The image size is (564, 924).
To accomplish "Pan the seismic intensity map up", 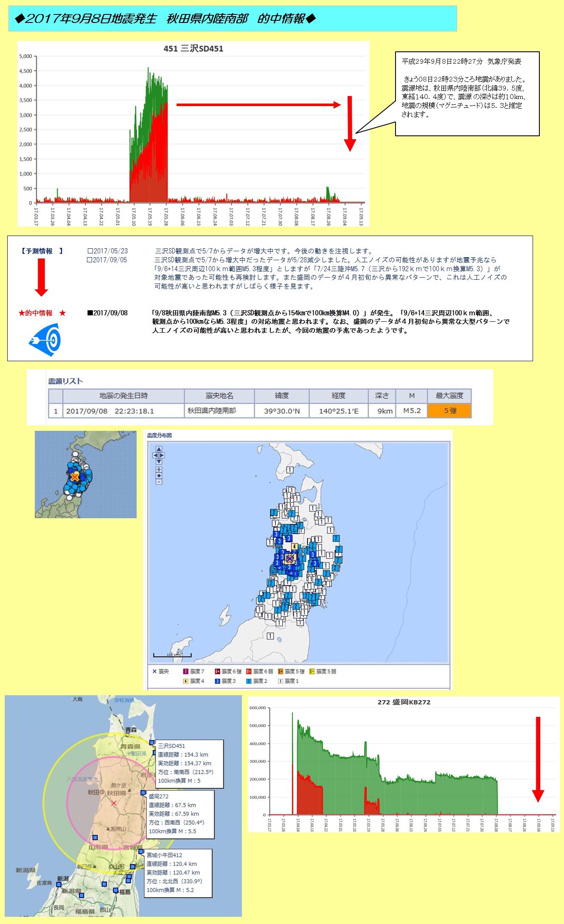I will coord(159,449).
